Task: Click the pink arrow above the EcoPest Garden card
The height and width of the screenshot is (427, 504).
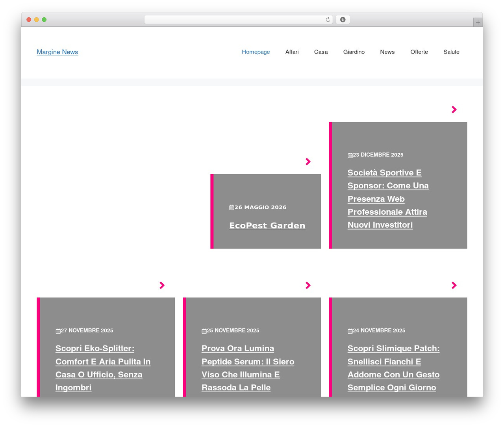Action: pos(308,162)
